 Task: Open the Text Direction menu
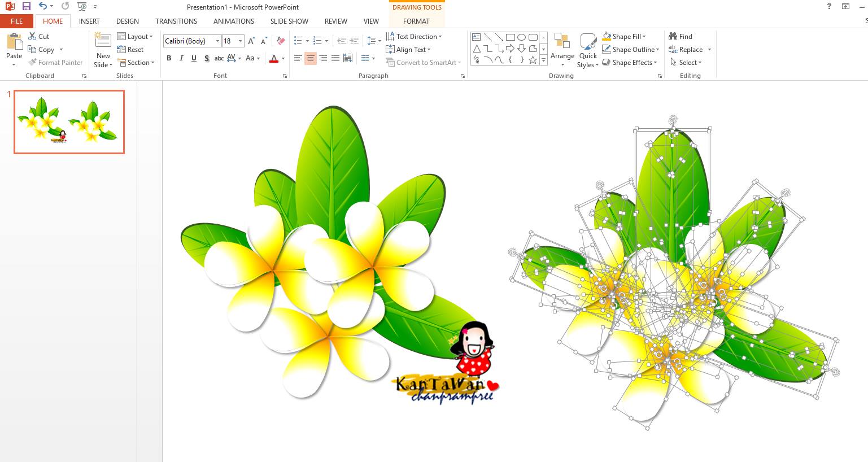click(x=414, y=36)
